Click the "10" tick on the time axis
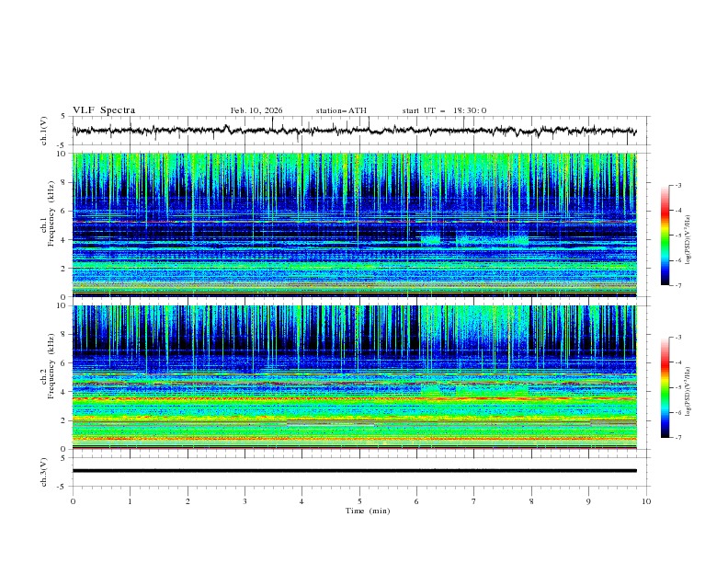The height and width of the screenshot is (563, 728). (646, 501)
